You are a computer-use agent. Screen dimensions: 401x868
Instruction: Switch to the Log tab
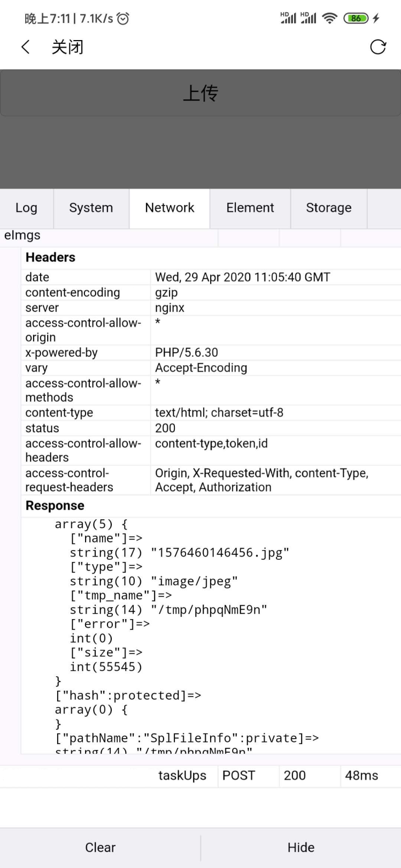(26, 208)
